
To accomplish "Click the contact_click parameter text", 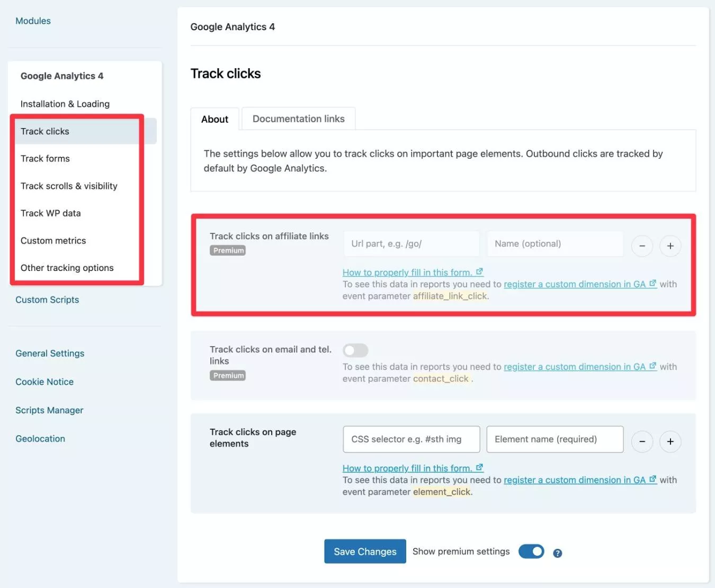I will pyautogui.click(x=441, y=379).
